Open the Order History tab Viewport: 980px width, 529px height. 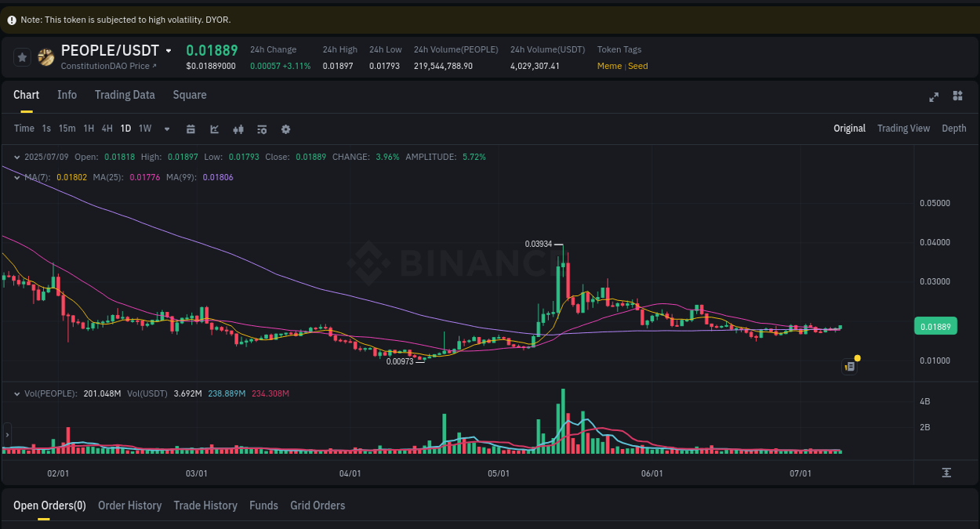click(129, 505)
